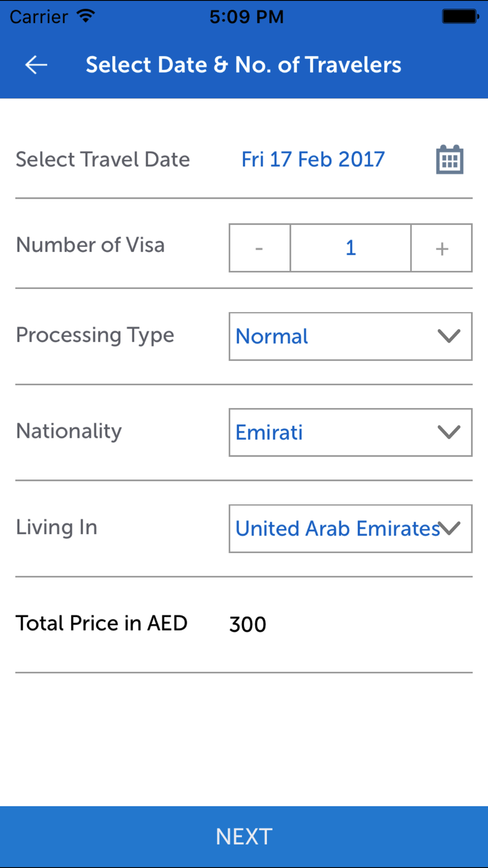Expand the Nationality dropdown showing Emirati
This screenshot has width=488, height=868.
pyautogui.click(x=350, y=433)
